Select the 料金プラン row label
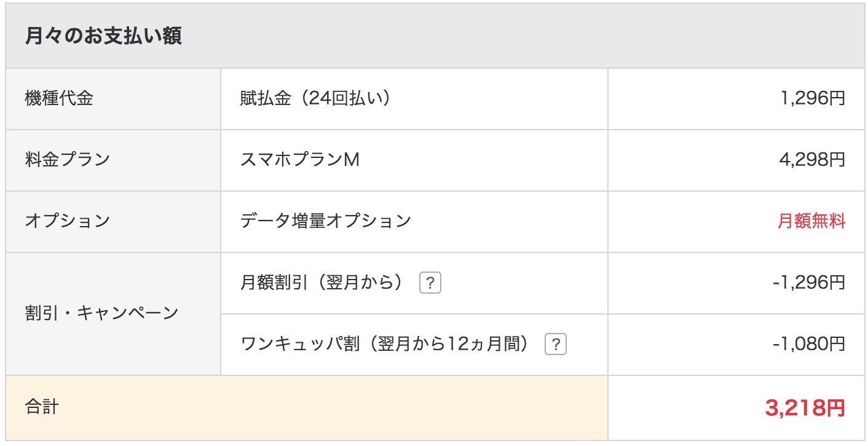 pos(68,160)
